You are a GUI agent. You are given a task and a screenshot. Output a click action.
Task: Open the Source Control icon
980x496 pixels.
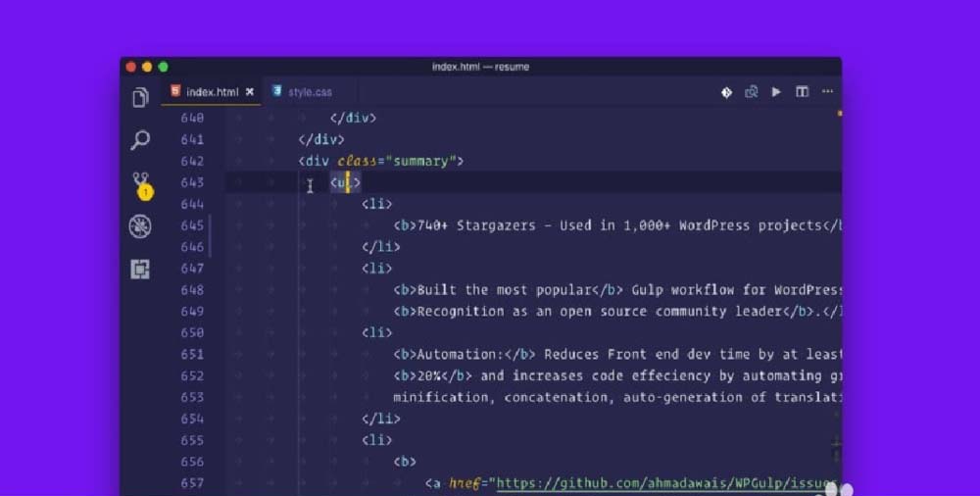pos(140,180)
